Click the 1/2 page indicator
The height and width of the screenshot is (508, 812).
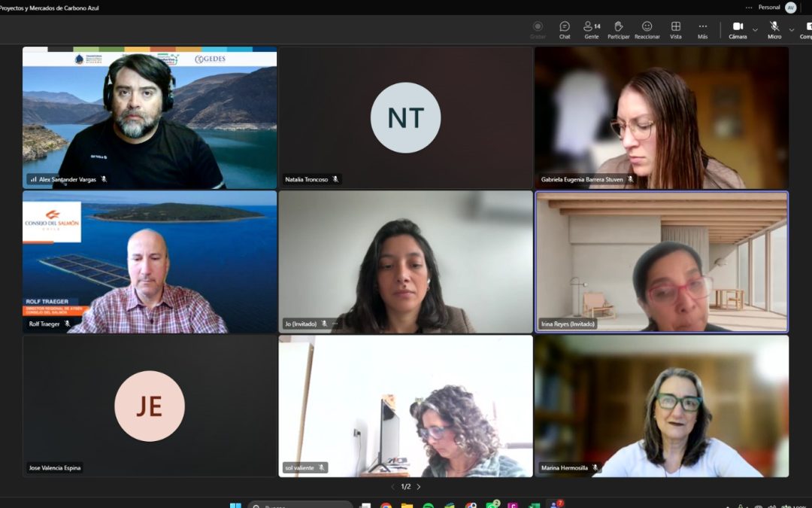405,487
